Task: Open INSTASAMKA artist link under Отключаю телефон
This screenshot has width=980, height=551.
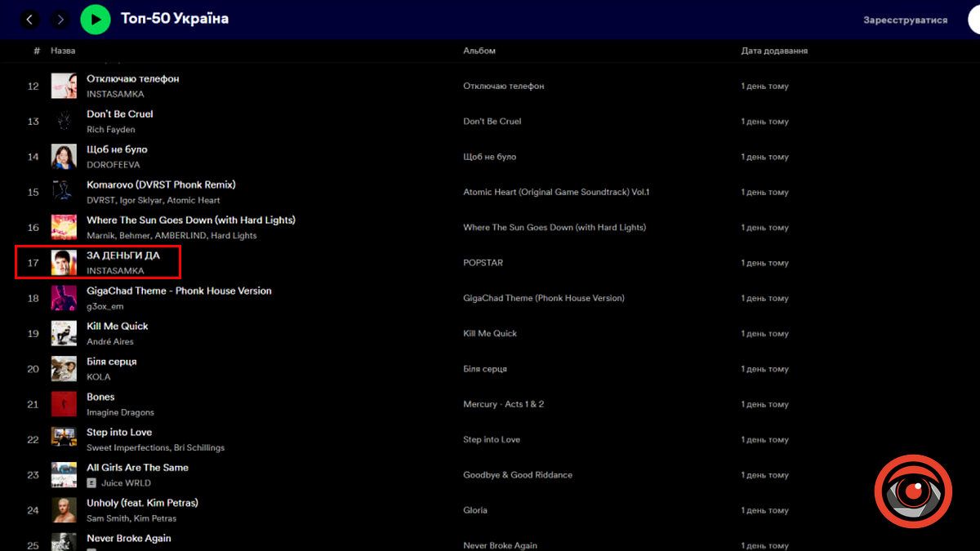Action: pos(115,94)
